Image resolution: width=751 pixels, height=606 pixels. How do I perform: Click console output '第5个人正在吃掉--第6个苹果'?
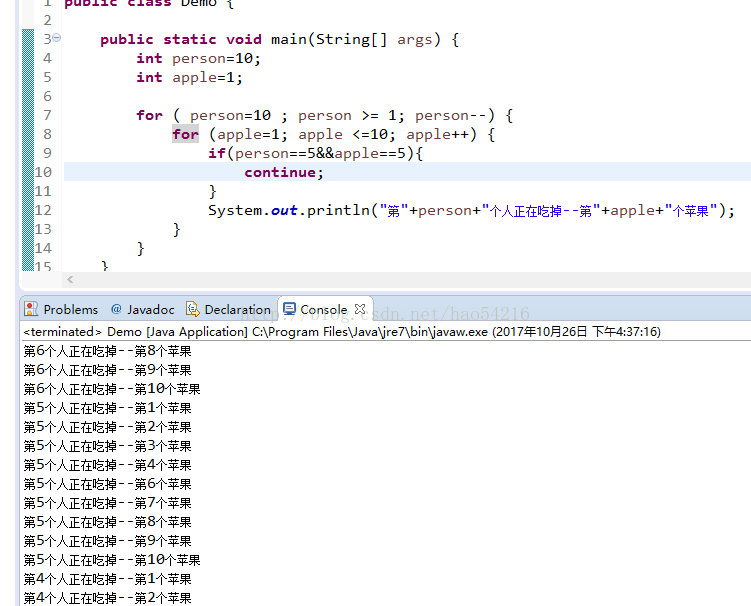tap(107, 484)
